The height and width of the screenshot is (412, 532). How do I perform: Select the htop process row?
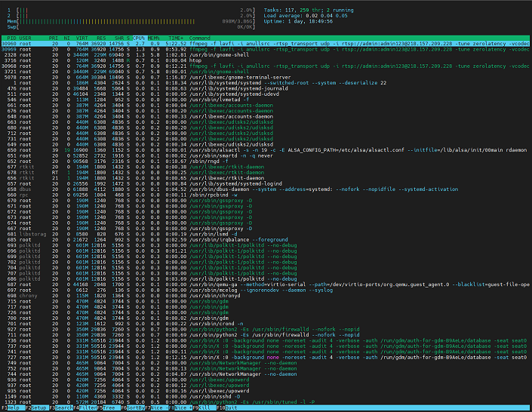tap(266, 60)
